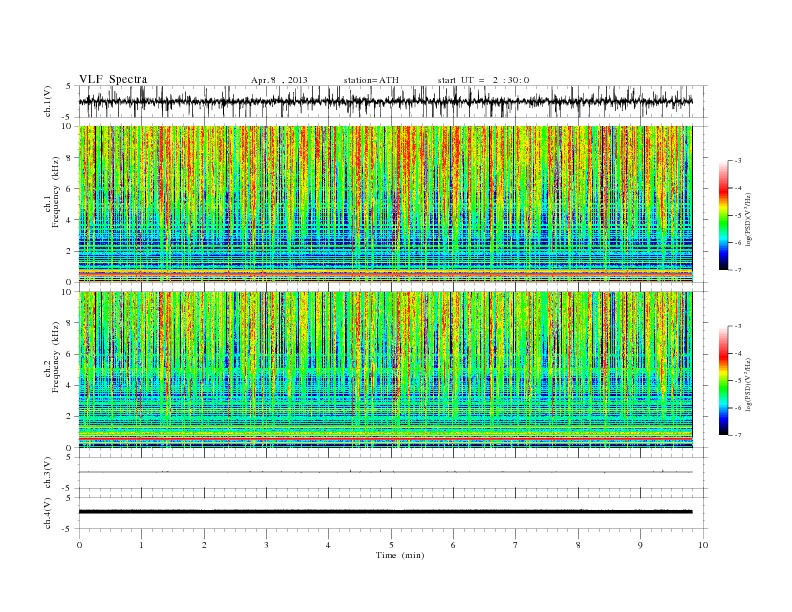Click the "-3" value atop ch.1 colorbar
The width and height of the screenshot is (792, 612).
tap(738, 161)
